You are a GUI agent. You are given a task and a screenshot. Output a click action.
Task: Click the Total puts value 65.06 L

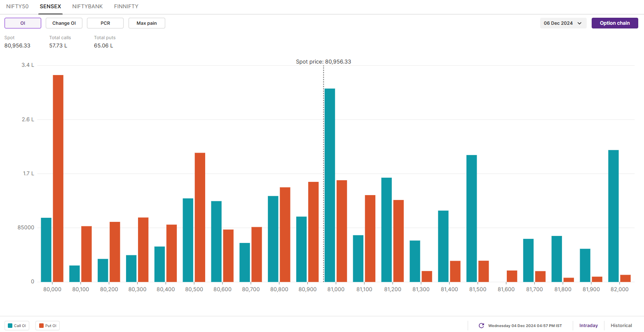pyautogui.click(x=103, y=46)
